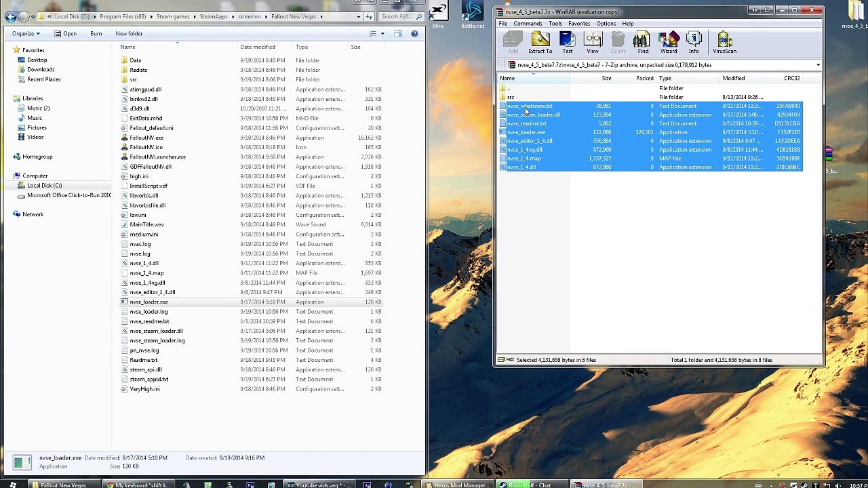Open the Favorites menu in WinRAR
The height and width of the screenshot is (488, 868).
pos(579,24)
